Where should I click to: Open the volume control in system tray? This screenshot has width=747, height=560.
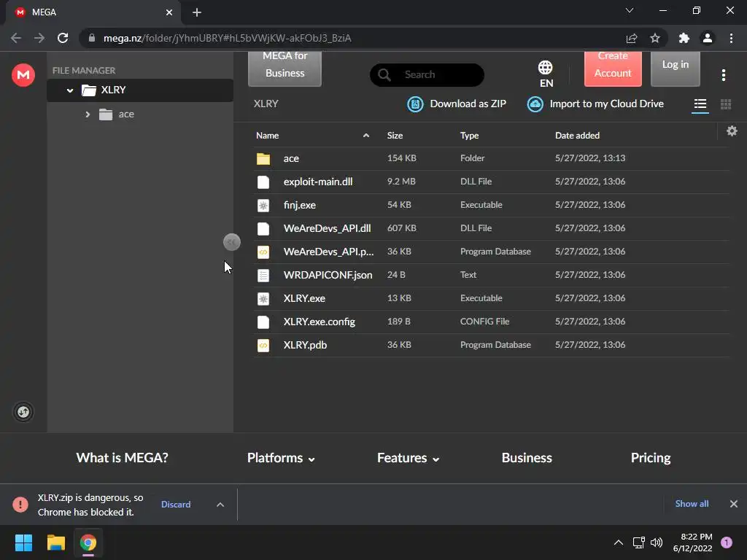657,542
